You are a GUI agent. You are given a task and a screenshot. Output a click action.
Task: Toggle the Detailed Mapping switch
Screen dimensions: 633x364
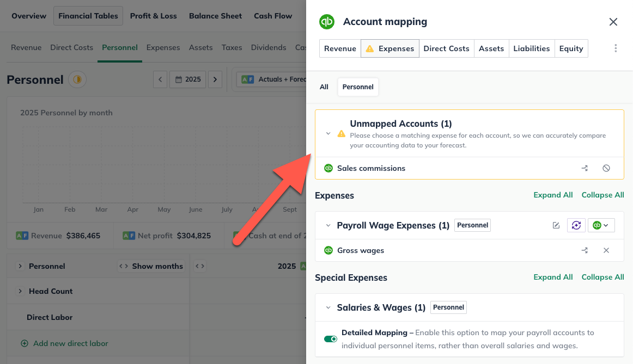[331, 339]
